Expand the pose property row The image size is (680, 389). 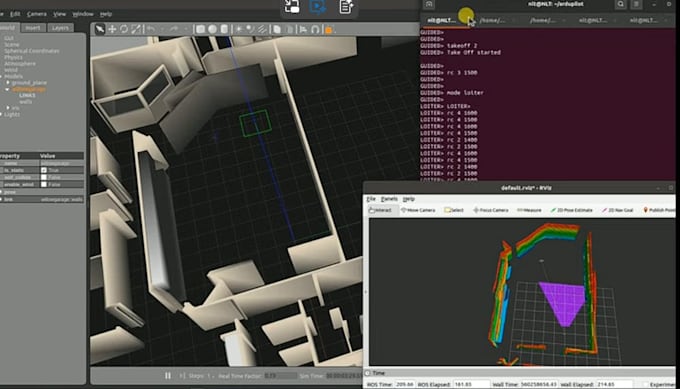2,192
